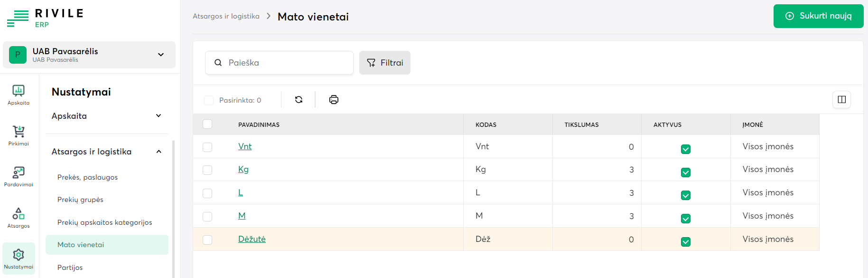Toggle the select-all header checkbox

click(207, 125)
